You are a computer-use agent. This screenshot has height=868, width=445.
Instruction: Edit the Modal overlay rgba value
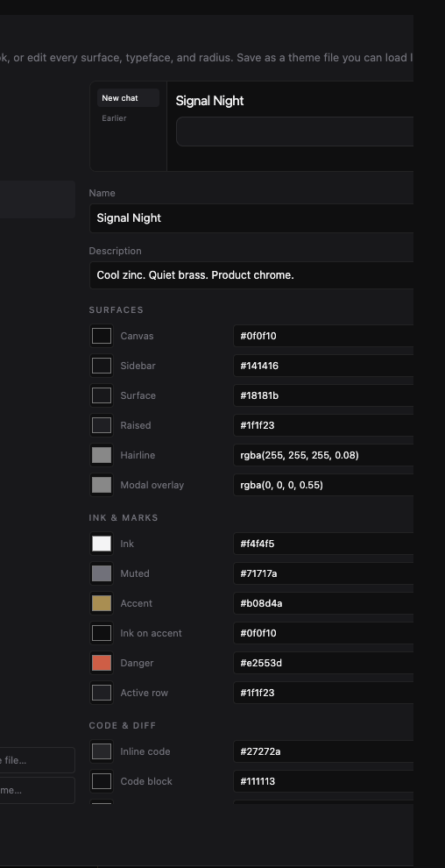(323, 486)
